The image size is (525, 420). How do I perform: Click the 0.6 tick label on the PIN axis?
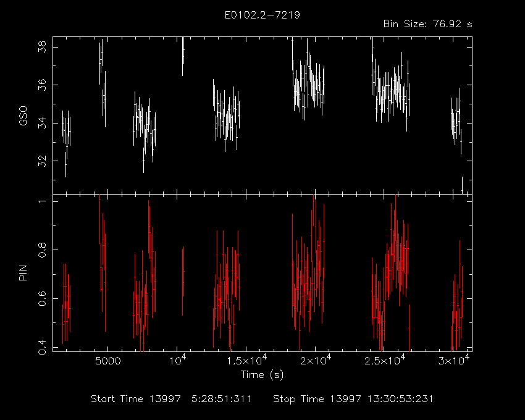pos(43,298)
